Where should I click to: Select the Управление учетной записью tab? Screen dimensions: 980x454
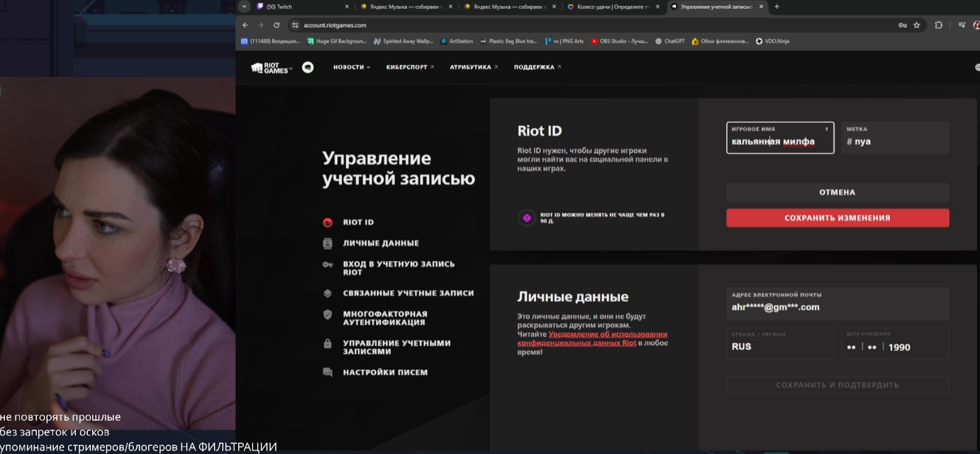717,7
